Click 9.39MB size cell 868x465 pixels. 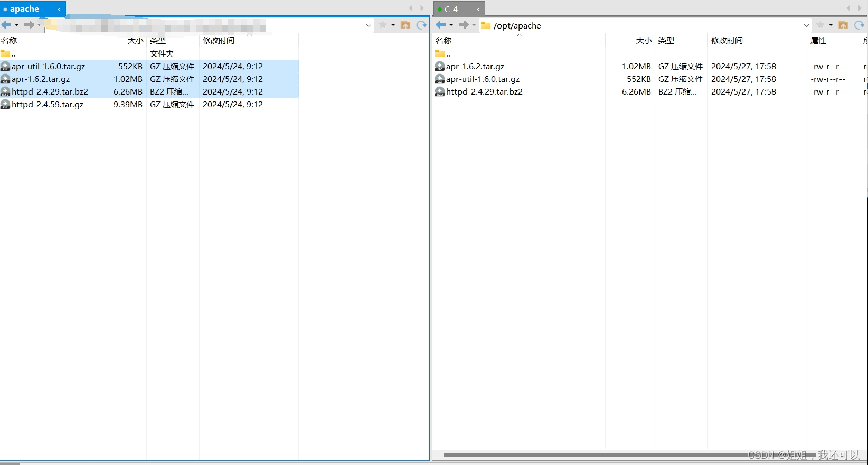pos(128,104)
